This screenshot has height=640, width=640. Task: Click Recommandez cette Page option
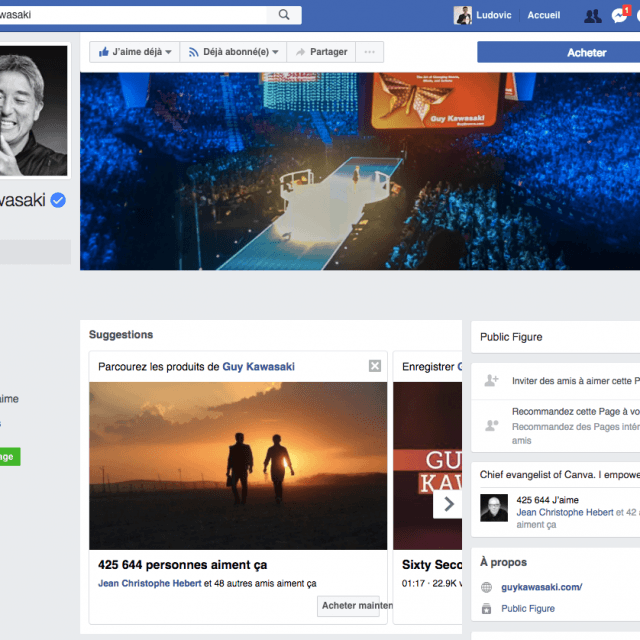[x=576, y=411]
